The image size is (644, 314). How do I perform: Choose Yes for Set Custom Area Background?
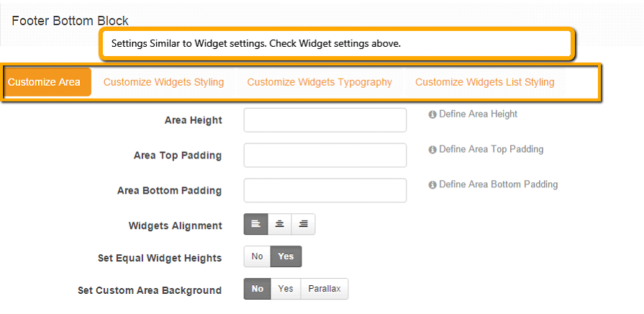click(x=286, y=289)
